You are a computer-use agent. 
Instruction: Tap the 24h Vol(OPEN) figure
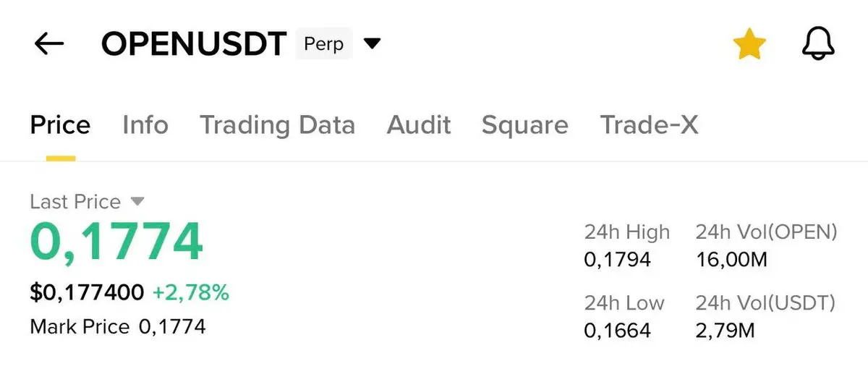click(x=731, y=258)
